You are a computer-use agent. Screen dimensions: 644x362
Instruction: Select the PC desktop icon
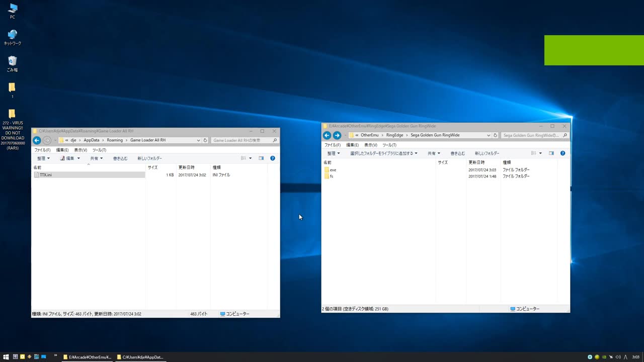pos(13,11)
